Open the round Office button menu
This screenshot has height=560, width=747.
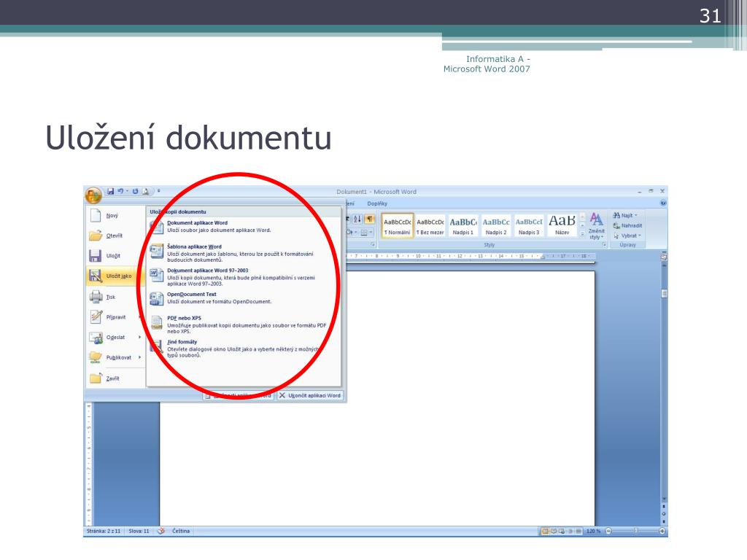click(x=93, y=195)
